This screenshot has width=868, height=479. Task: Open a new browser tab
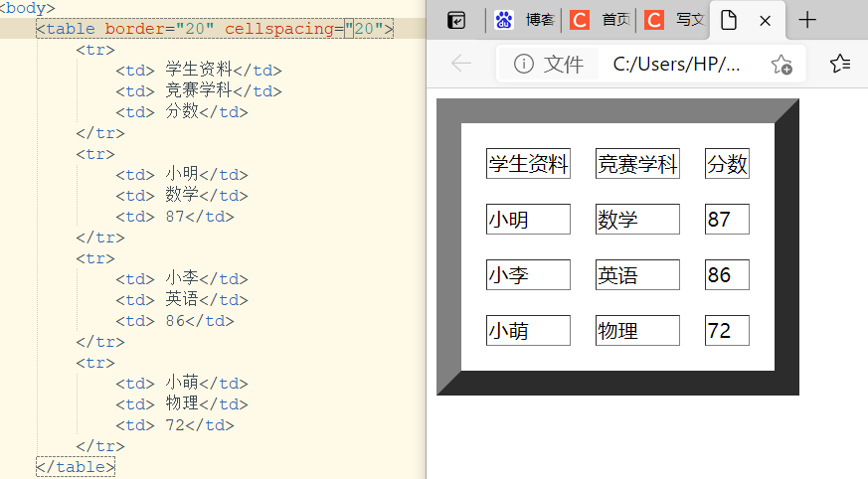click(x=807, y=21)
